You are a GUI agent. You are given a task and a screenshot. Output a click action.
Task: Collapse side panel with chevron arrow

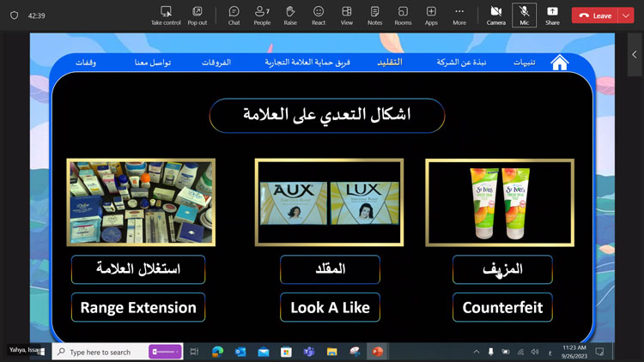point(634,54)
